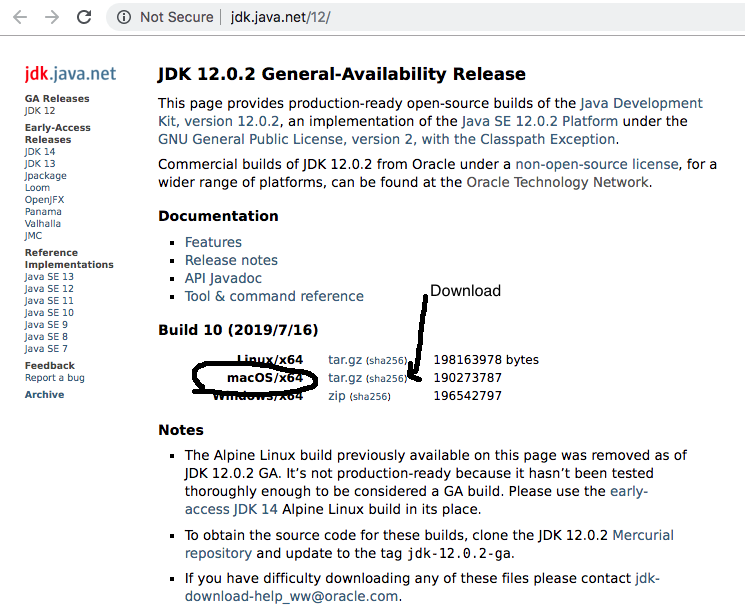
Task: Open the Release notes link
Action: coord(231,260)
